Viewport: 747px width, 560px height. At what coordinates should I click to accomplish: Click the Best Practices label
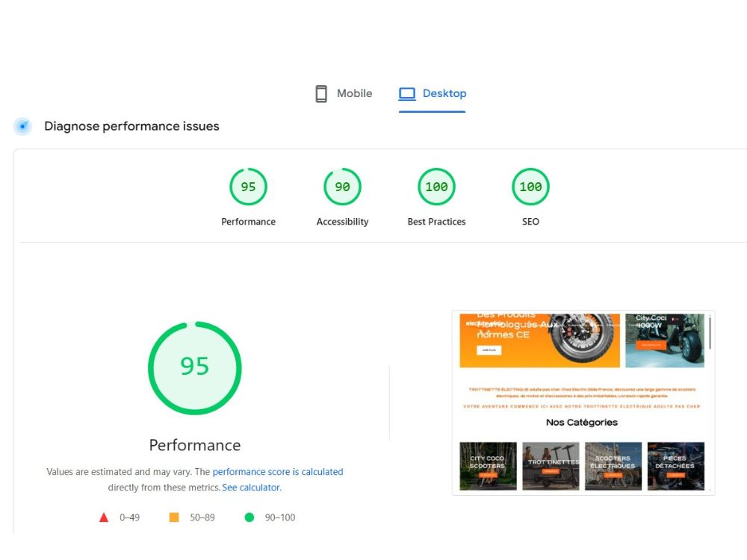(x=436, y=222)
